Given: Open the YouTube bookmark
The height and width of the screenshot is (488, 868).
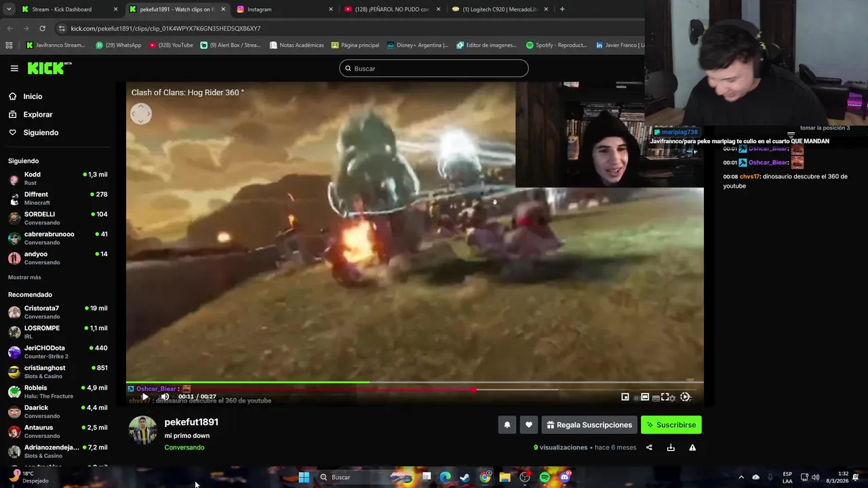Looking at the screenshot, I should coord(171,45).
